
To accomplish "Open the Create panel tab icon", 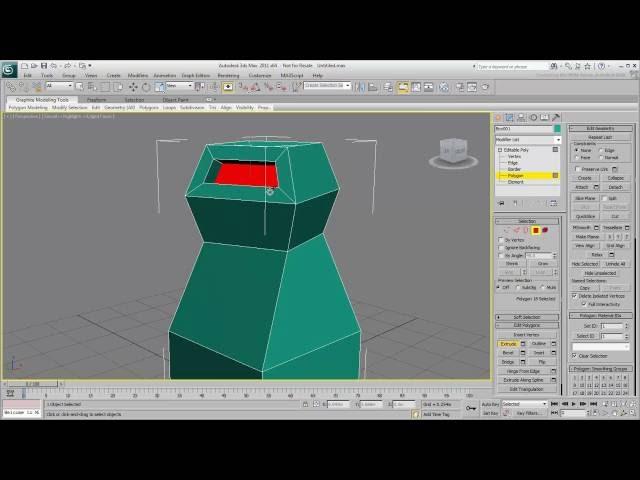I will pyautogui.click(x=499, y=118).
